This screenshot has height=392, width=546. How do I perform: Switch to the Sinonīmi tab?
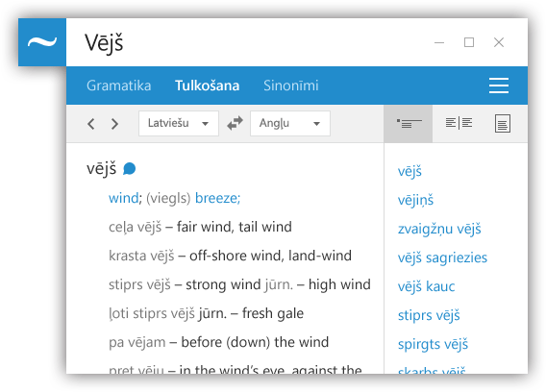[290, 86]
